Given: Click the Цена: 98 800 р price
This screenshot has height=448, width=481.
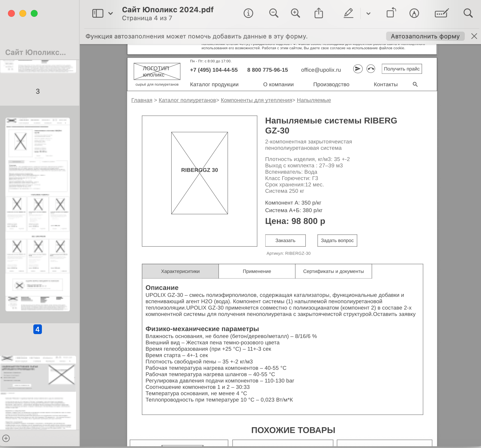Looking at the screenshot, I should [x=295, y=221].
